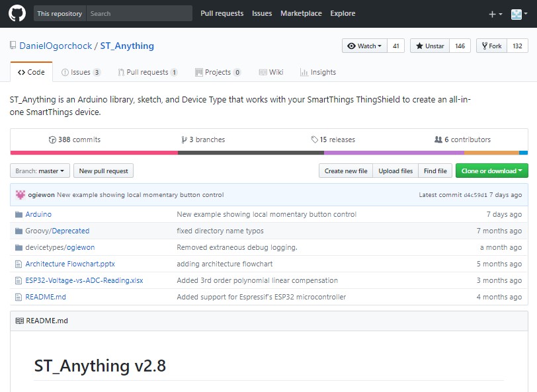Screen dimensions: 537x392
Task: Open commit 'fixed directory name typos'
Action: point(220,231)
